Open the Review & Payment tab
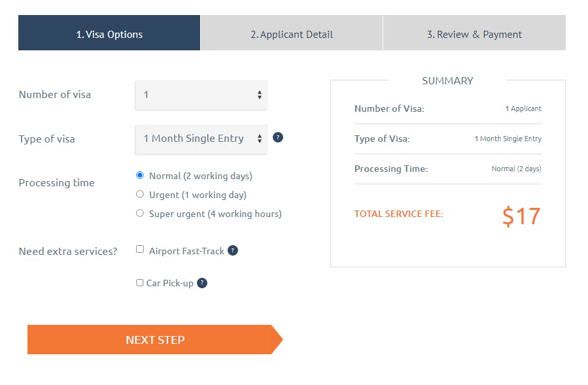The height and width of the screenshot is (385, 588). pyautogui.click(x=474, y=33)
